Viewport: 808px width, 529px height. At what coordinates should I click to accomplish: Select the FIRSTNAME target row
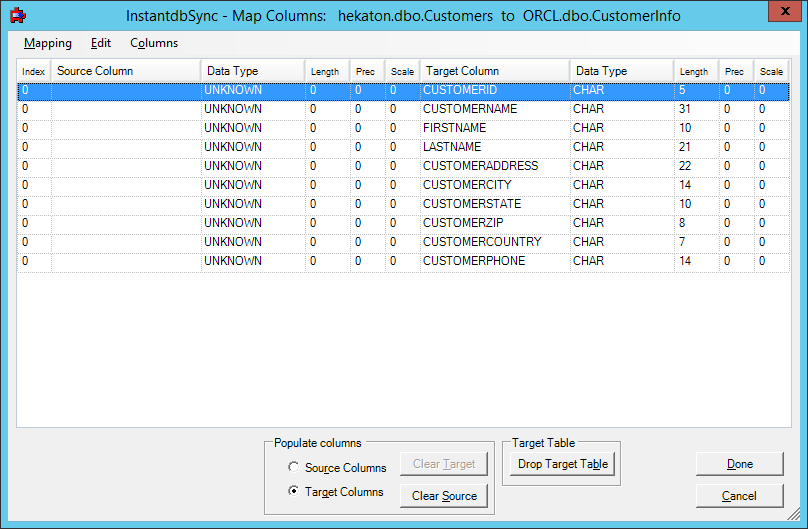(x=454, y=128)
